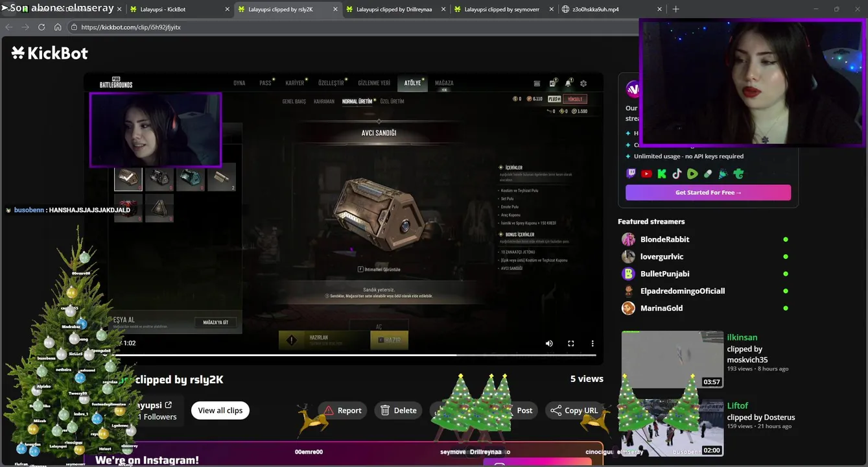Copy the clip URL

[x=574, y=411]
